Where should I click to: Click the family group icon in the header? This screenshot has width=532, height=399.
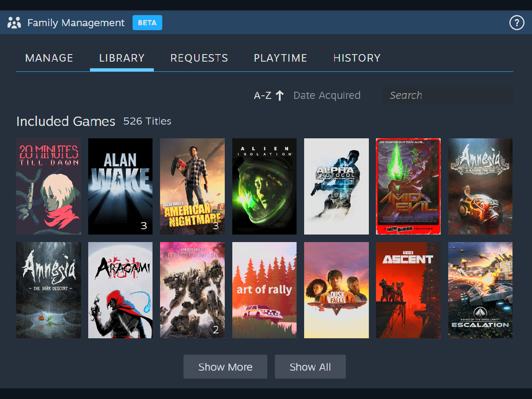[14, 22]
